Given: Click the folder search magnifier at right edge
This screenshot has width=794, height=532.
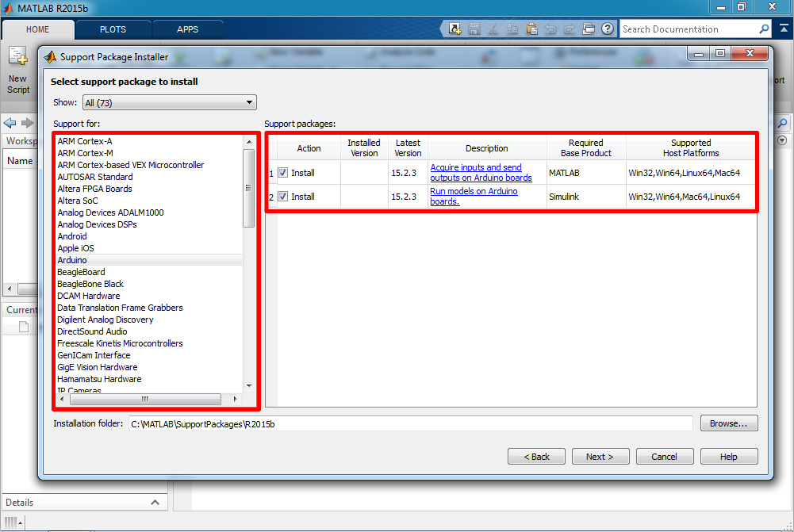Looking at the screenshot, I should [x=783, y=123].
